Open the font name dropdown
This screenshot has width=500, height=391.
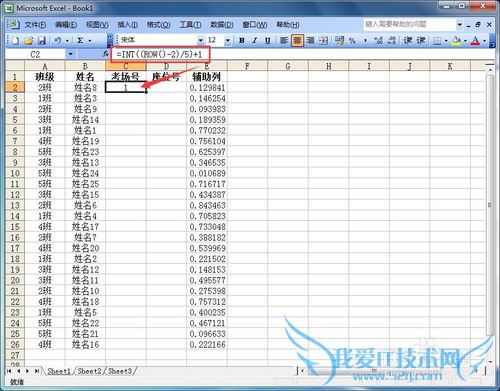click(x=200, y=40)
